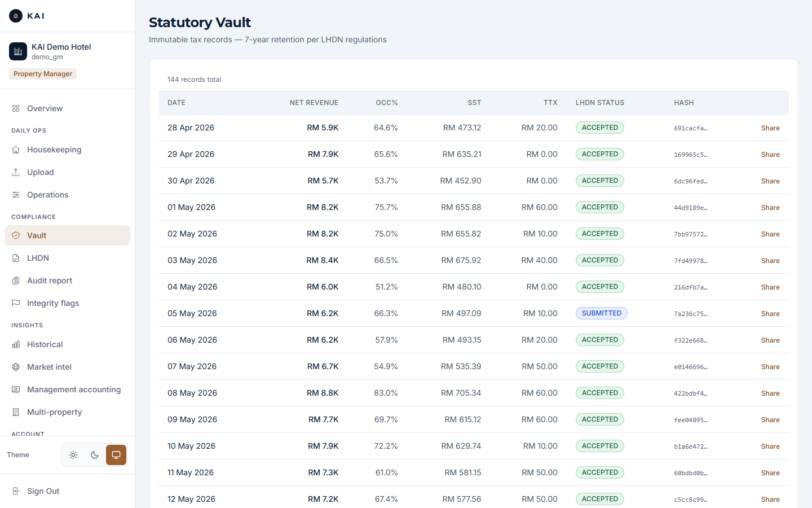The height and width of the screenshot is (508, 812).
Task: Click the KAI Demo Hotel building icon
Action: click(x=18, y=51)
